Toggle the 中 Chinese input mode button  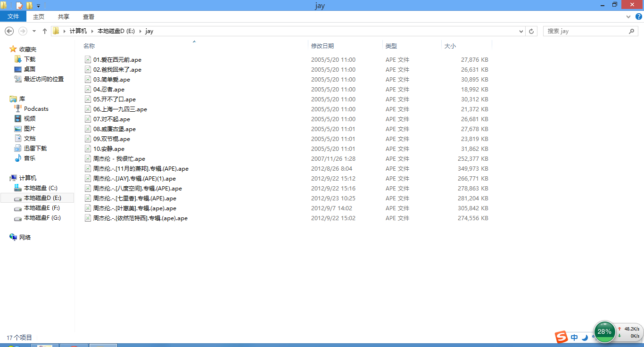tap(574, 338)
